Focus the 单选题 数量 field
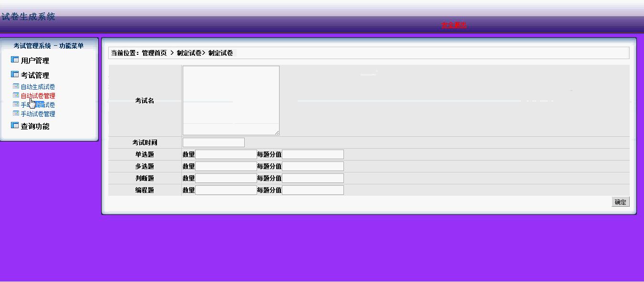 pos(226,154)
